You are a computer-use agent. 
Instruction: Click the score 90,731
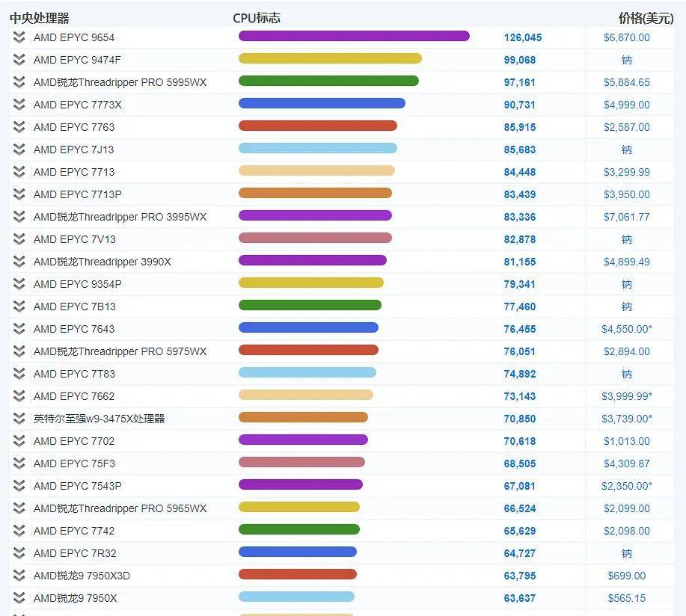point(520,105)
